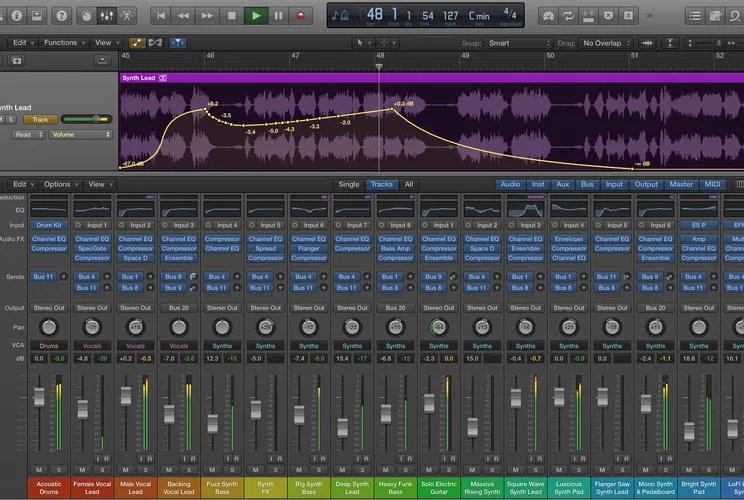
Task: Show the Smart Controls knob button
Action: click(86, 16)
